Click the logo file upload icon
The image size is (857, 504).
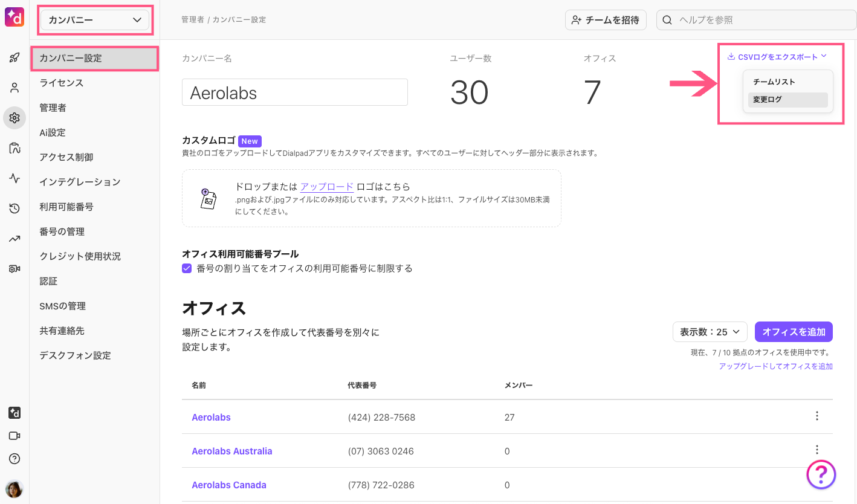208,198
